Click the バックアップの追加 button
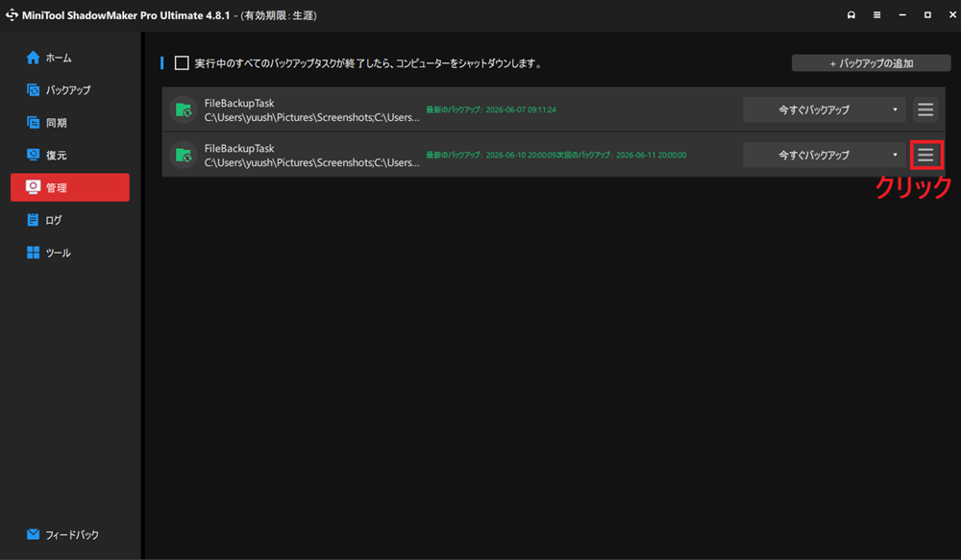The height and width of the screenshot is (560, 961). [x=871, y=63]
